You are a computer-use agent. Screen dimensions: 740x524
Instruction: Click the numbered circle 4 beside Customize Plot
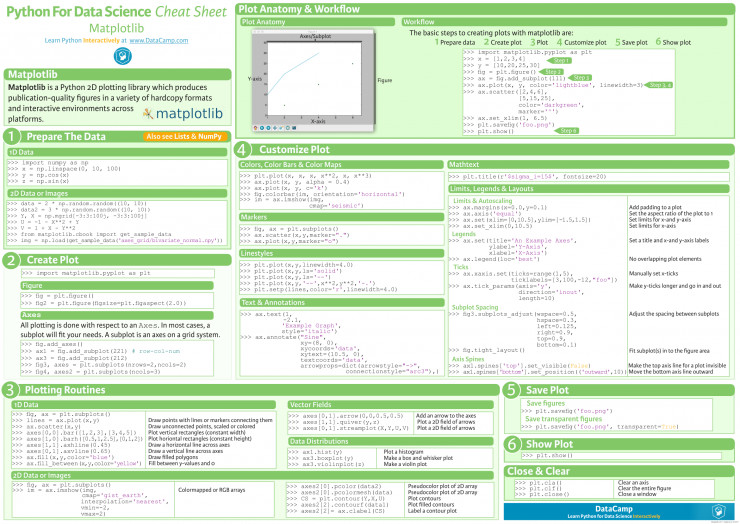point(242,150)
